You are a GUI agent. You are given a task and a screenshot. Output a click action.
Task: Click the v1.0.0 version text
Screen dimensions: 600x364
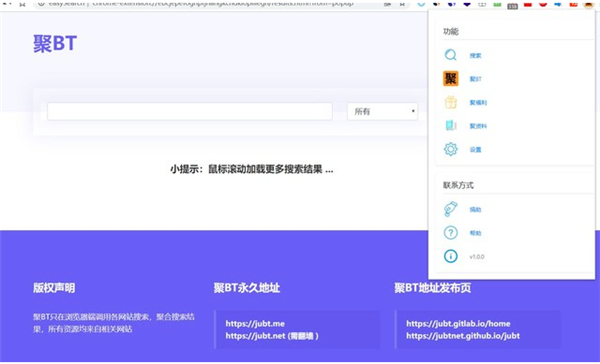[477, 256]
